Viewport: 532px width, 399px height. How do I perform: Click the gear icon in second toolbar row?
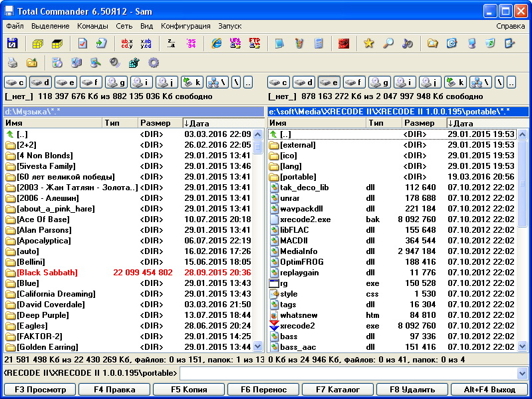(x=154, y=63)
